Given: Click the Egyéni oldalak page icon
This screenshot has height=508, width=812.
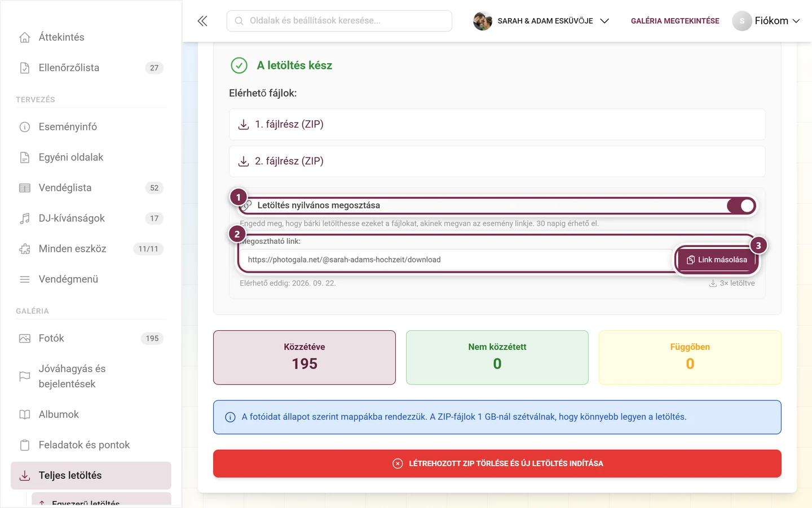Looking at the screenshot, I should (x=25, y=157).
